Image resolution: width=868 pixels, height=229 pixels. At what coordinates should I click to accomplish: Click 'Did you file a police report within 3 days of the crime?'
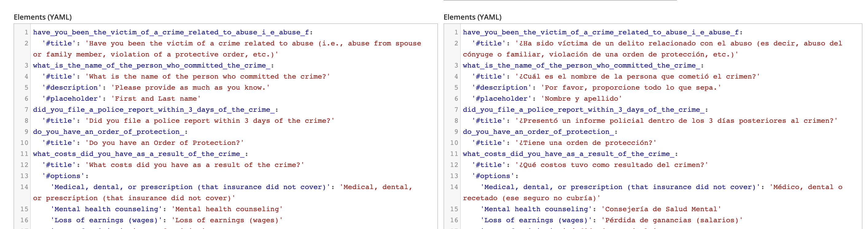pos(209,121)
